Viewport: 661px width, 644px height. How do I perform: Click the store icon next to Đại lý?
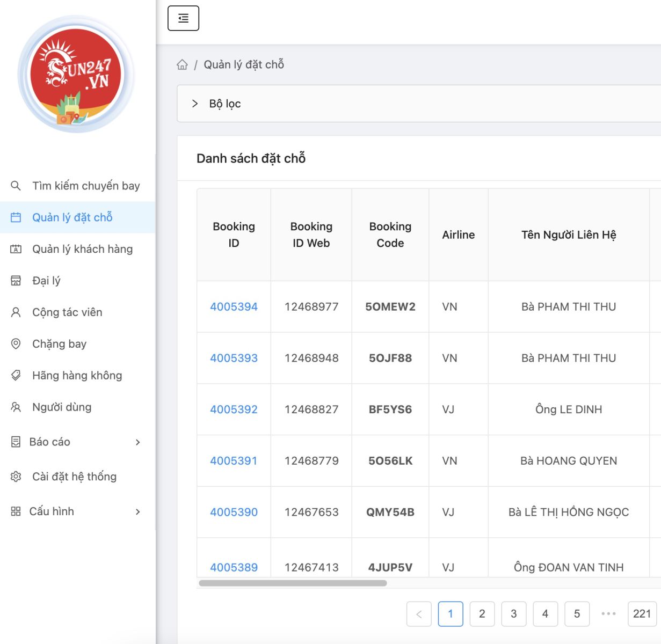16,281
